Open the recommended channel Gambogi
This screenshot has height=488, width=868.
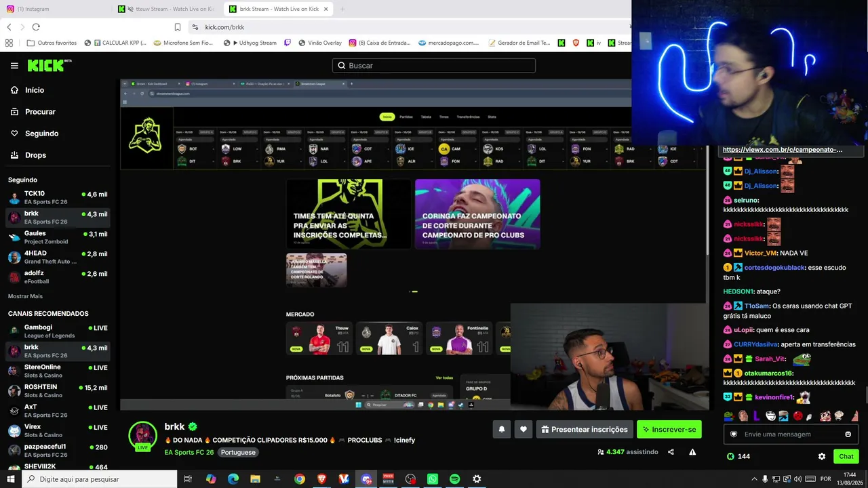pos(58,331)
